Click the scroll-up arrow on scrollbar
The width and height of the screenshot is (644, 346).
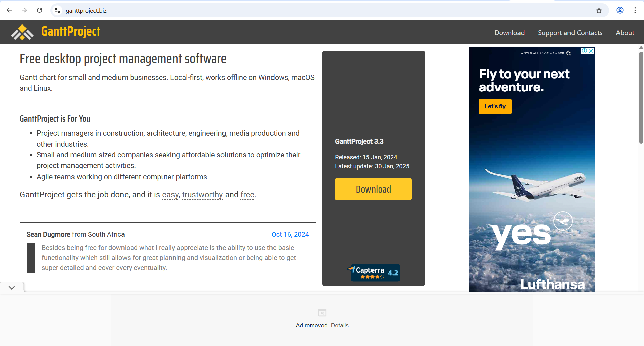[641, 48]
